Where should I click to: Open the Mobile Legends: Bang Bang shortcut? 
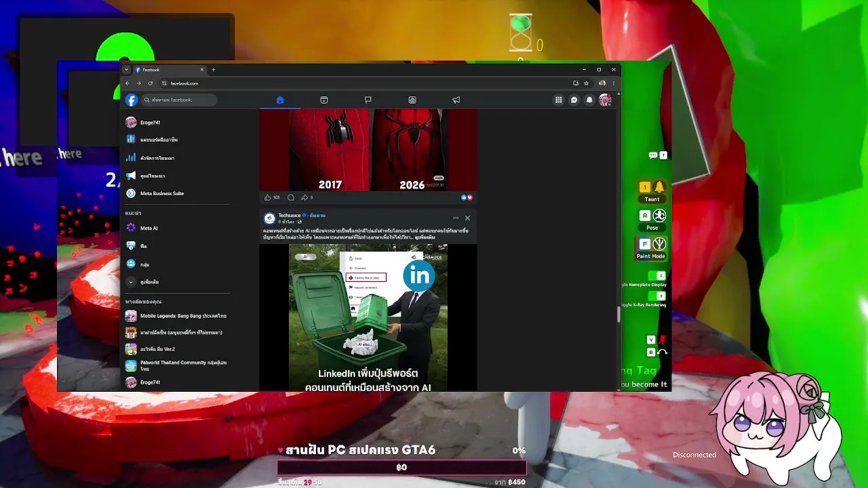[178, 316]
